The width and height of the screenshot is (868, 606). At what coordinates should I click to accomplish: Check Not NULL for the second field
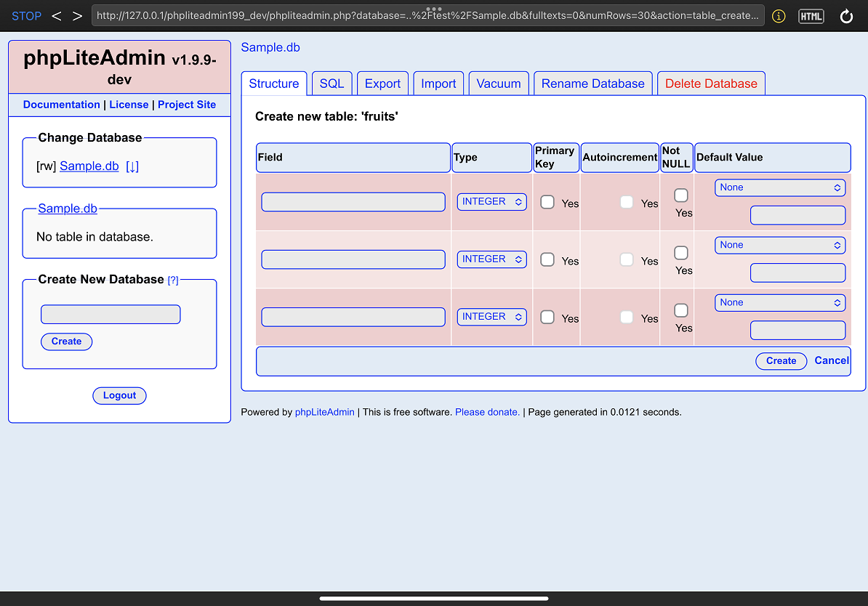coord(681,253)
